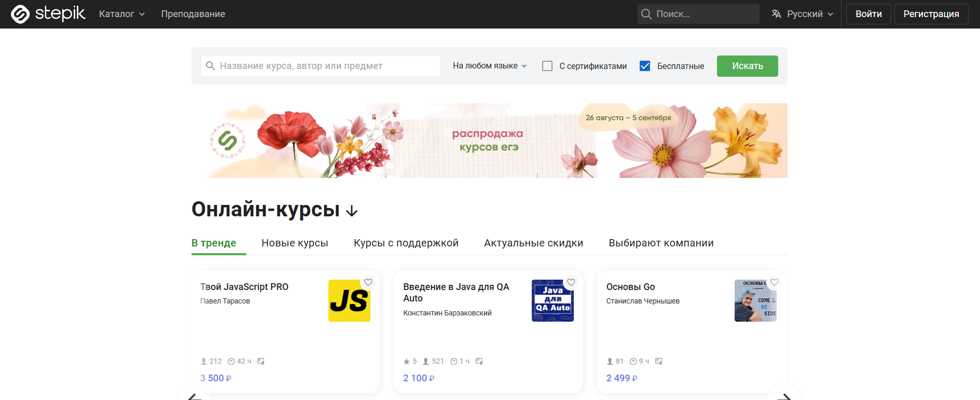Image resolution: width=980 pixels, height=400 pixels.
Task: Favorite the Java QA Auto course heart
Action: point(571,282)
